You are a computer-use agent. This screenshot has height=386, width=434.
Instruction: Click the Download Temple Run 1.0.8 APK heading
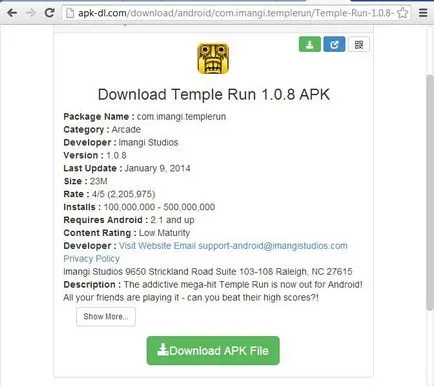tap(214, 95)
